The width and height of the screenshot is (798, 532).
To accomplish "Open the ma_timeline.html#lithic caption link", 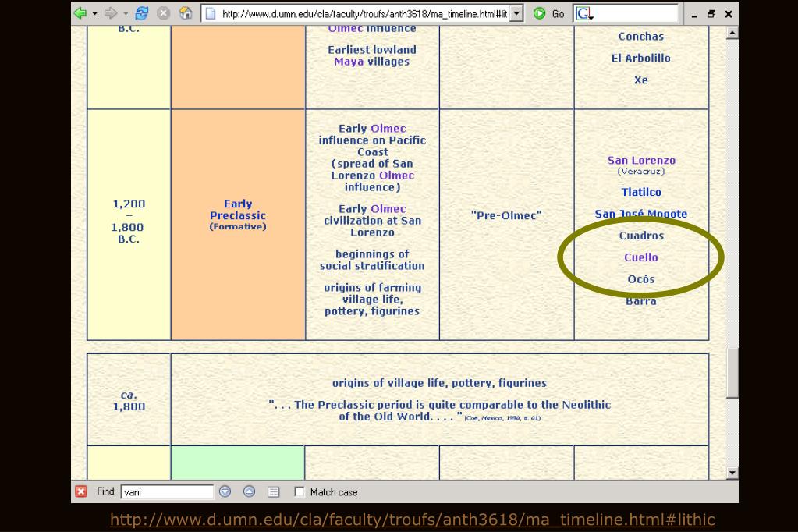I will click(x=412, y=520).
